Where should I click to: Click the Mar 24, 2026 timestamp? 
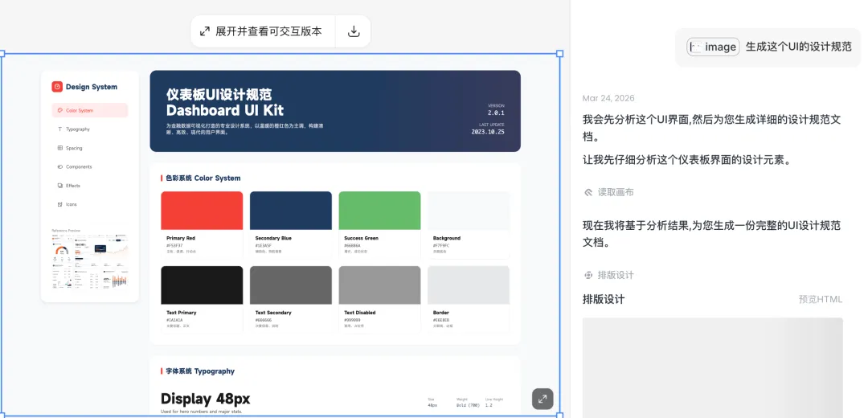[x=608, y=98]
